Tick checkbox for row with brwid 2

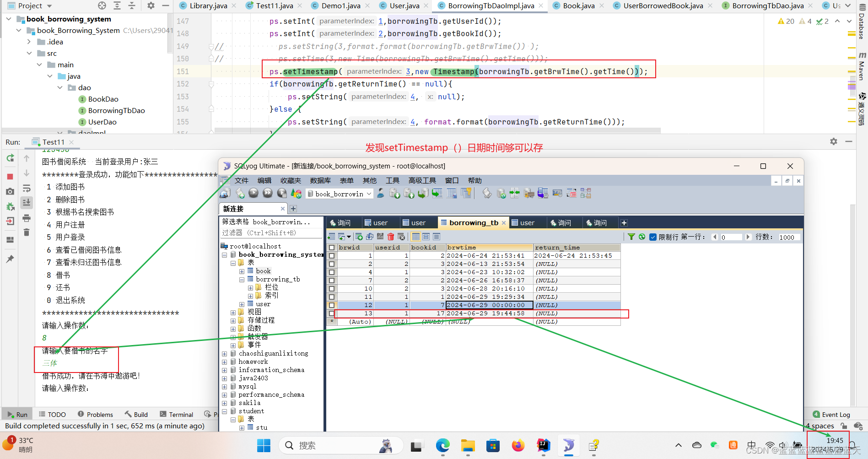coord(332,264)
